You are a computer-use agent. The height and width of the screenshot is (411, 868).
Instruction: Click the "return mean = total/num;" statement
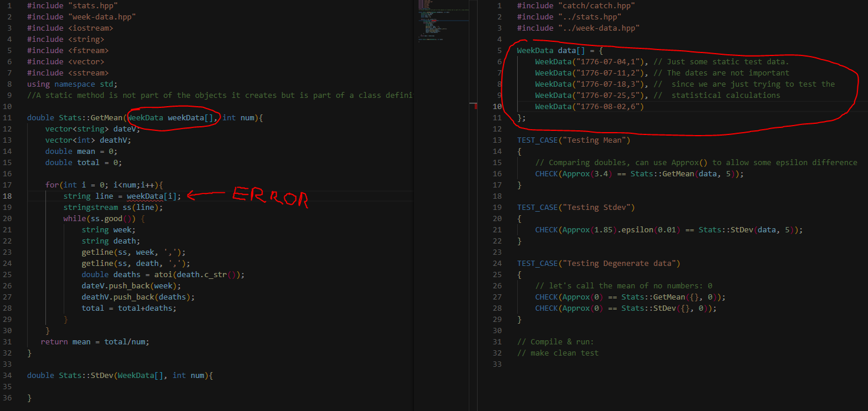pyautogui.click(x=95, y=341)
